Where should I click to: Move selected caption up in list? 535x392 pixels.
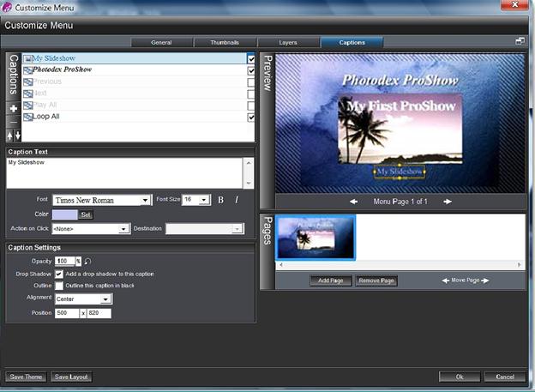pyautogui.click(x=10, y=136)
